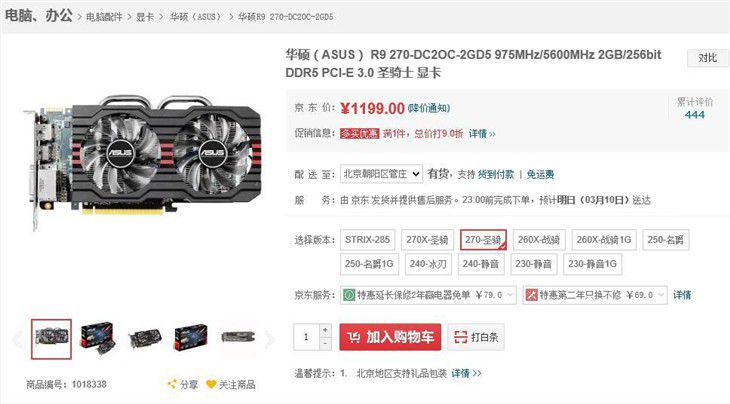Click the cart icon on add-to-cart button
The width and height of the screenshot is (730, 404).
point(353,337)
